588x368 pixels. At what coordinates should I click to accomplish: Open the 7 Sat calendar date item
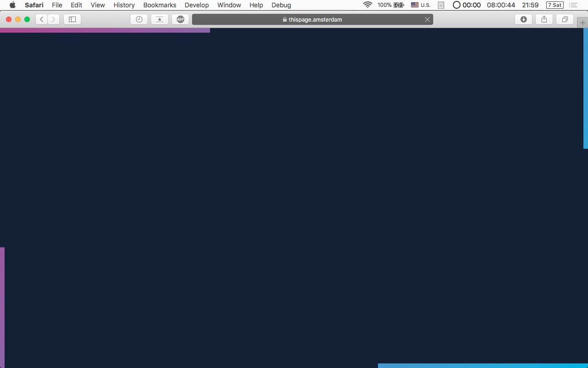point(555,5)
